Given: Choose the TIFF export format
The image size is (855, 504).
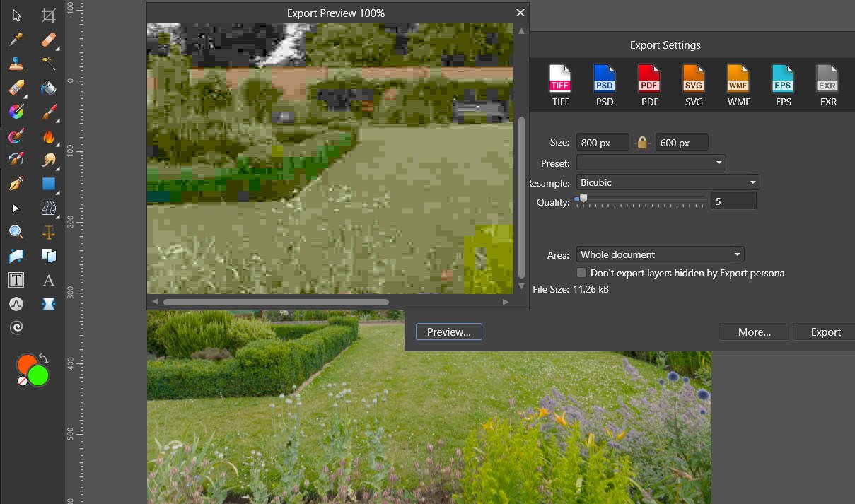Looking at the screenshot, I should [560, 85].
